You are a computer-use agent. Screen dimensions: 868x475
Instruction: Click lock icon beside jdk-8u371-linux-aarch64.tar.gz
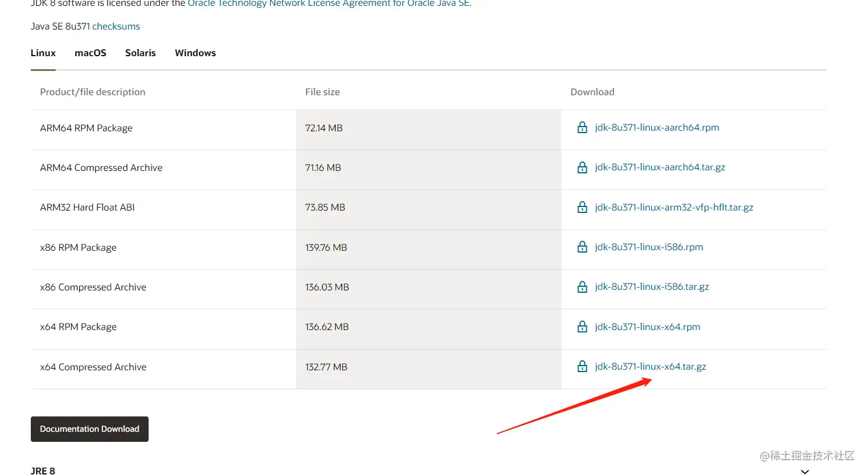tap(582, 167)
